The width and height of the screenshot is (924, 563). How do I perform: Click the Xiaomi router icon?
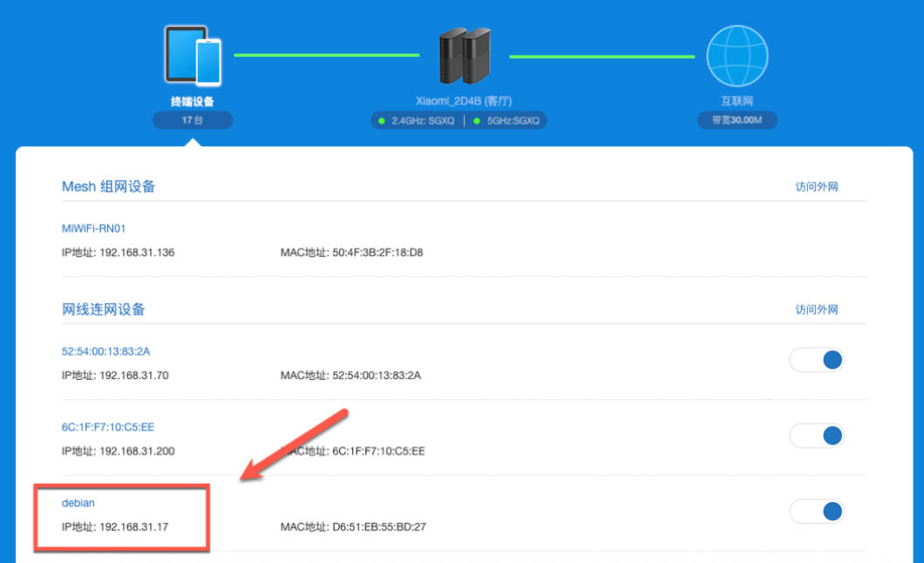click(464, 56)
